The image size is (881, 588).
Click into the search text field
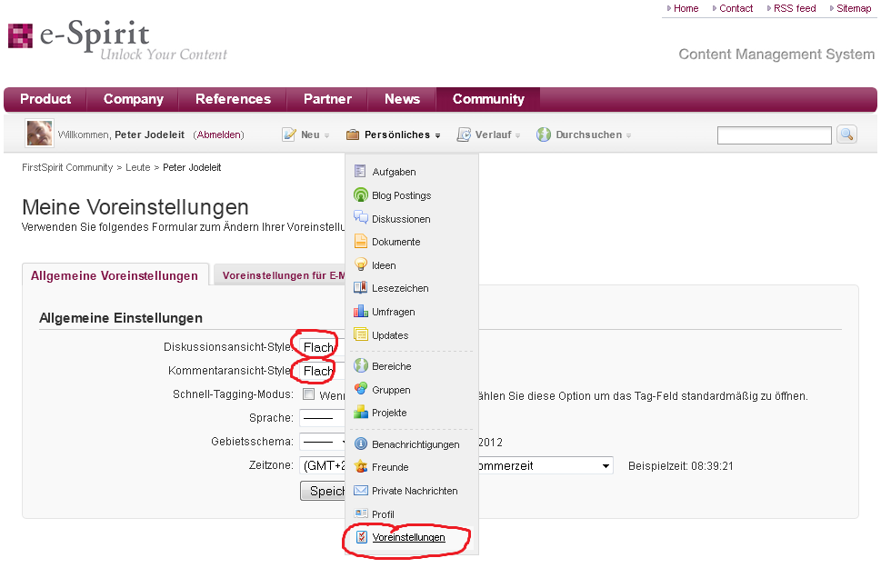click(775, 135)
